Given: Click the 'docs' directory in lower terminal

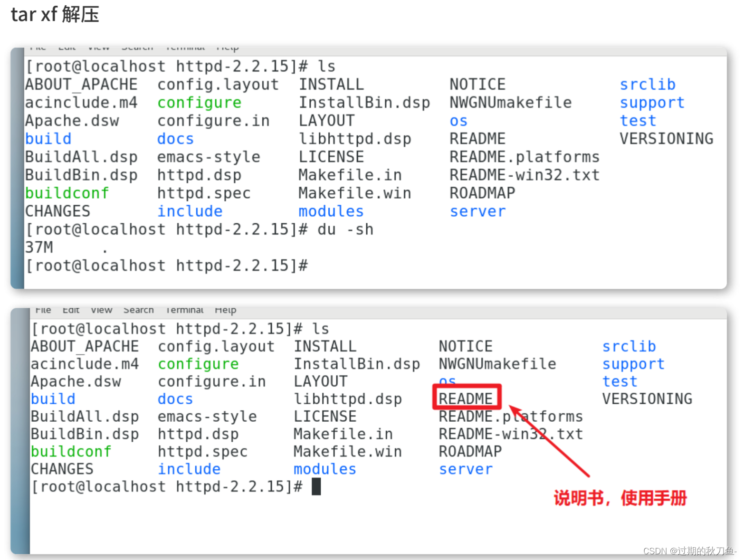Looking at the screenshot, I should click(175, 399).
